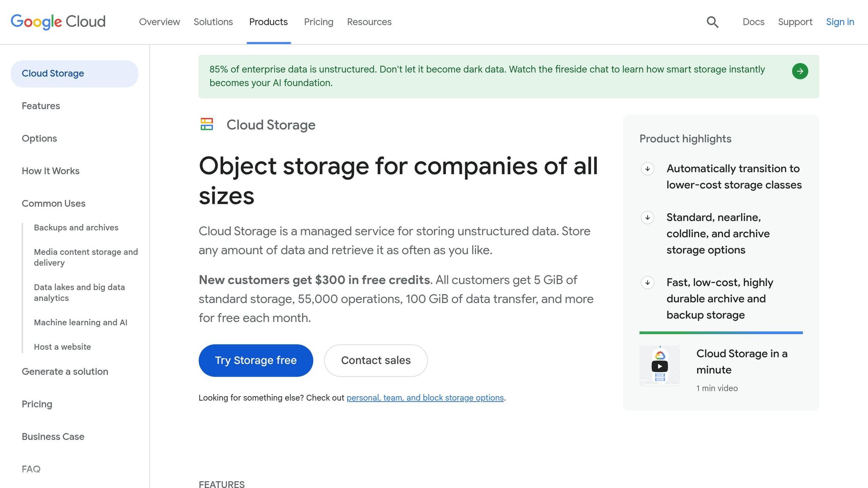Screen dimensions: 868x488
Task: Click down-arrow icon beside Fast, low-cost highlight
Action: pos(647,283)
